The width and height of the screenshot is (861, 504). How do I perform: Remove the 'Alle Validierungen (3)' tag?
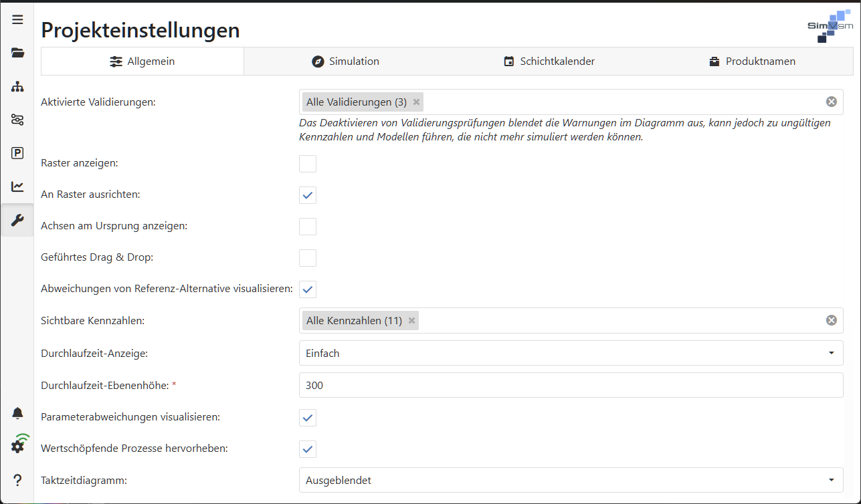[x=416, y=102]
